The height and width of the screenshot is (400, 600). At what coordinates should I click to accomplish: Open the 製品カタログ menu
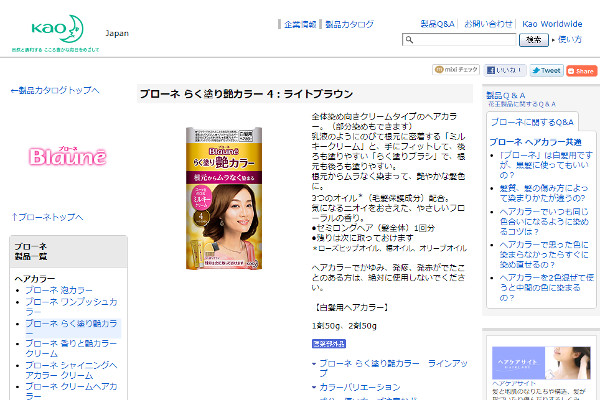[349, 24]
